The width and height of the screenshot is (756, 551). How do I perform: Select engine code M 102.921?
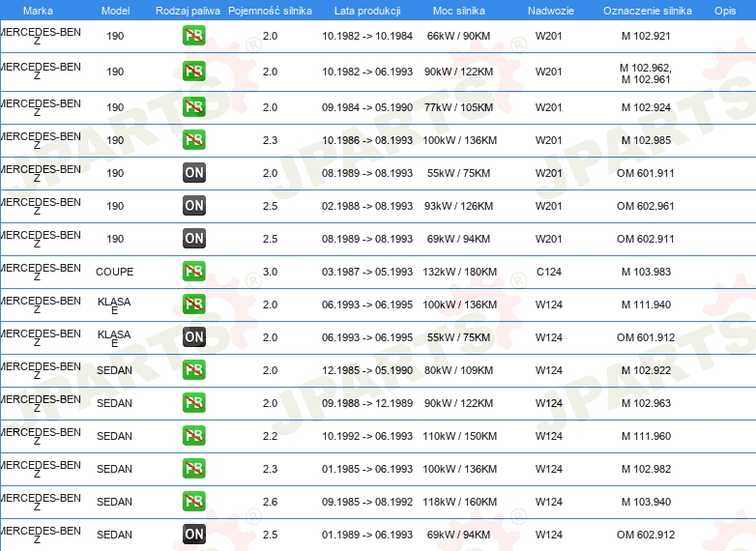(x=646, y=36)
